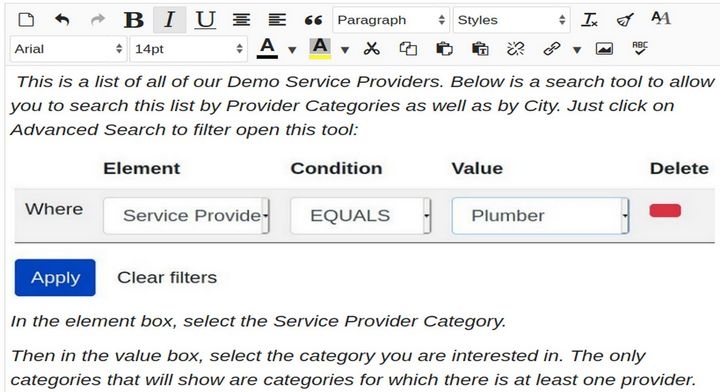Viewport: 720px width, 392px height.
Task: Open the Paragraph format dropdown
Action: click(x=391, y=20)
